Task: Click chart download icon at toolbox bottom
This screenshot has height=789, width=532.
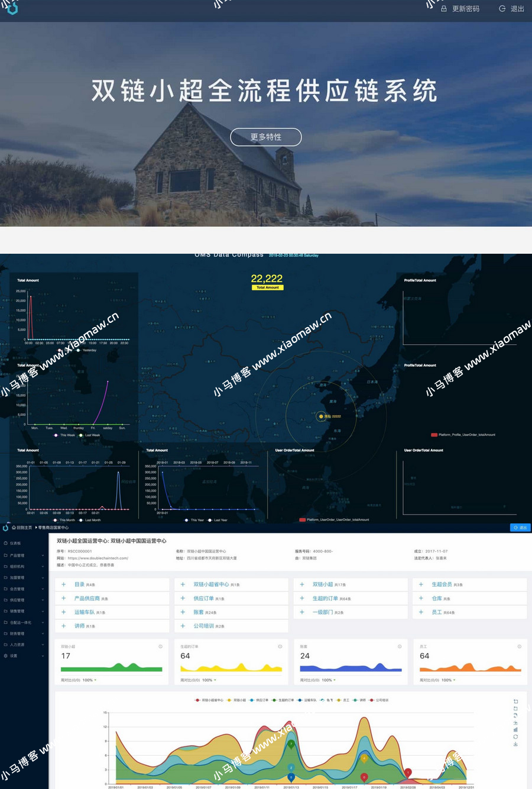Action: point(515,744)
